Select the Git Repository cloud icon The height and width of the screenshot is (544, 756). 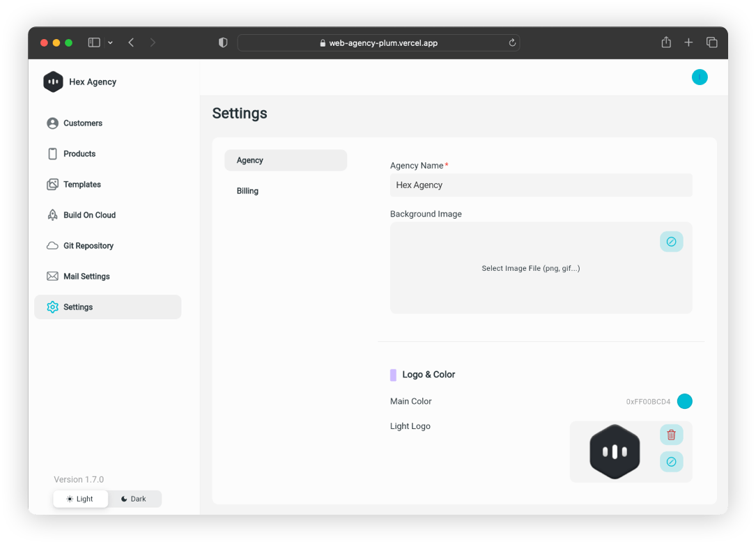(x=52, y=246)
